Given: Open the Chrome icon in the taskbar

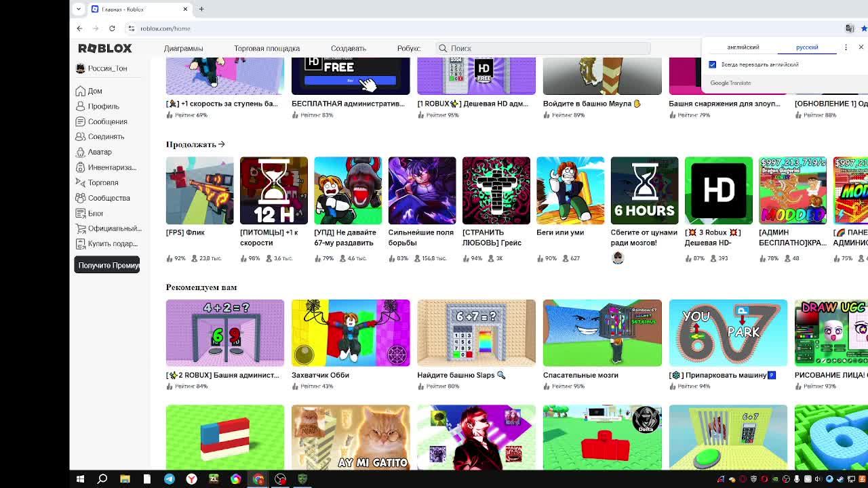Looking at the screenshot, I should (x=258, y=479).
